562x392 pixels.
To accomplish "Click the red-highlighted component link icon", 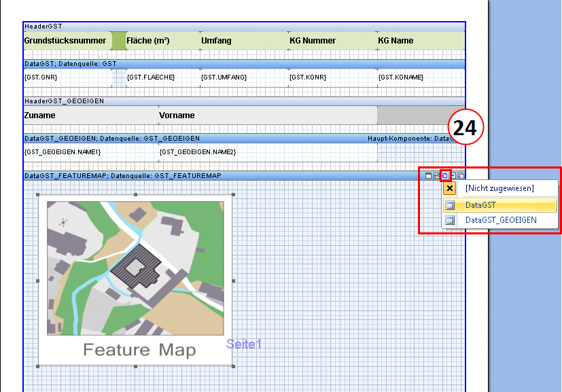I will click(445, 175).
